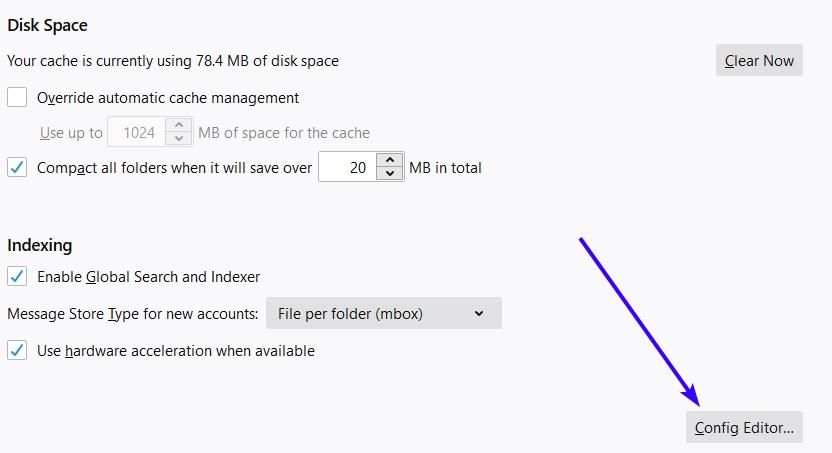Open the Config Editor
832x453 pixels.
click(x=744, y=427)
